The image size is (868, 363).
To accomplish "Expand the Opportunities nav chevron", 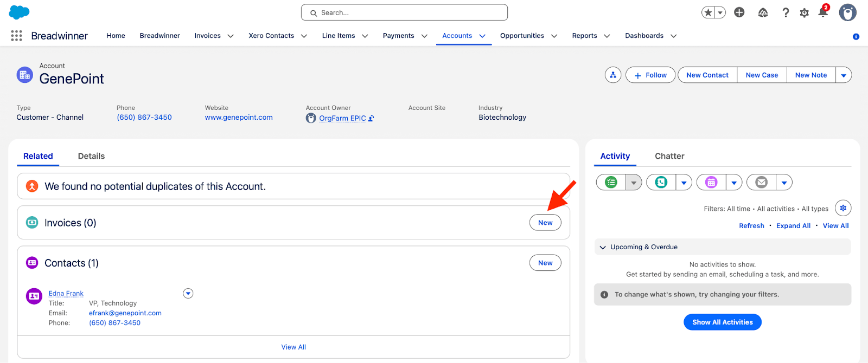I will coord(554,36).
